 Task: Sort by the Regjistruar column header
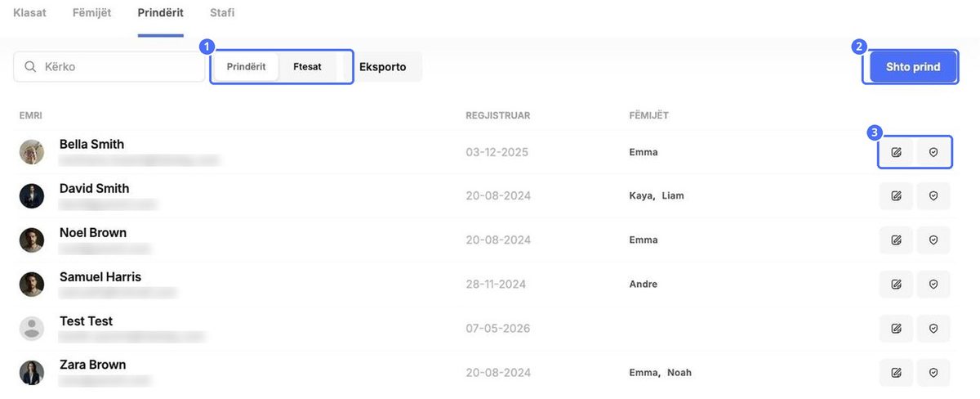498,115
